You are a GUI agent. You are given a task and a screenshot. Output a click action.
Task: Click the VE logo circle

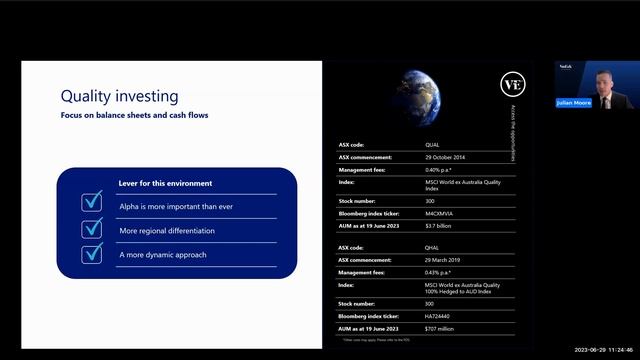pos(513,84)
